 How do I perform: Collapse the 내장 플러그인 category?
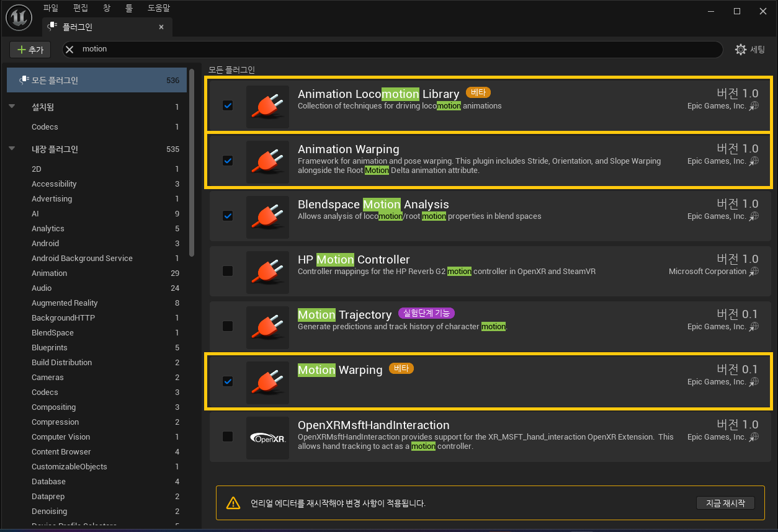pos(12,149)
